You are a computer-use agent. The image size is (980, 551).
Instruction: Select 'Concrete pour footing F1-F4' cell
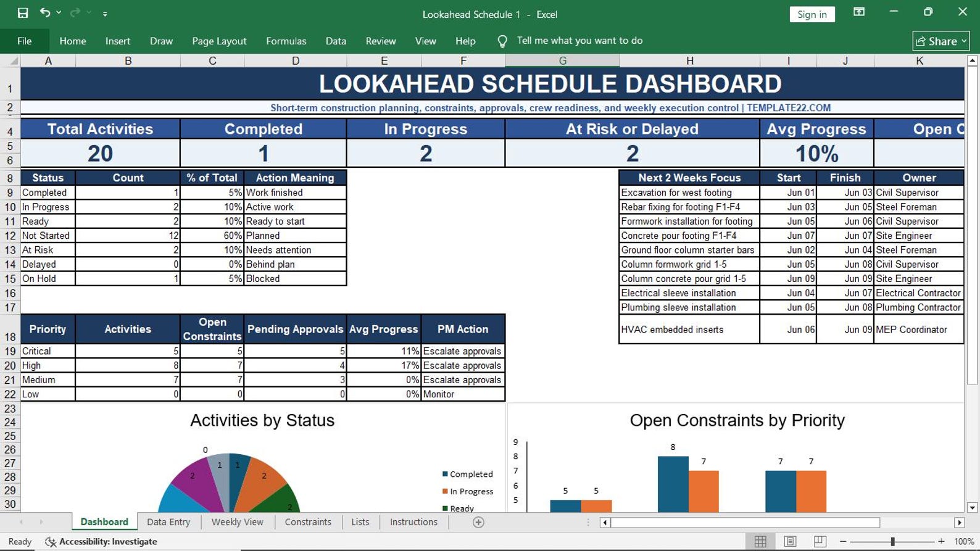689,236
